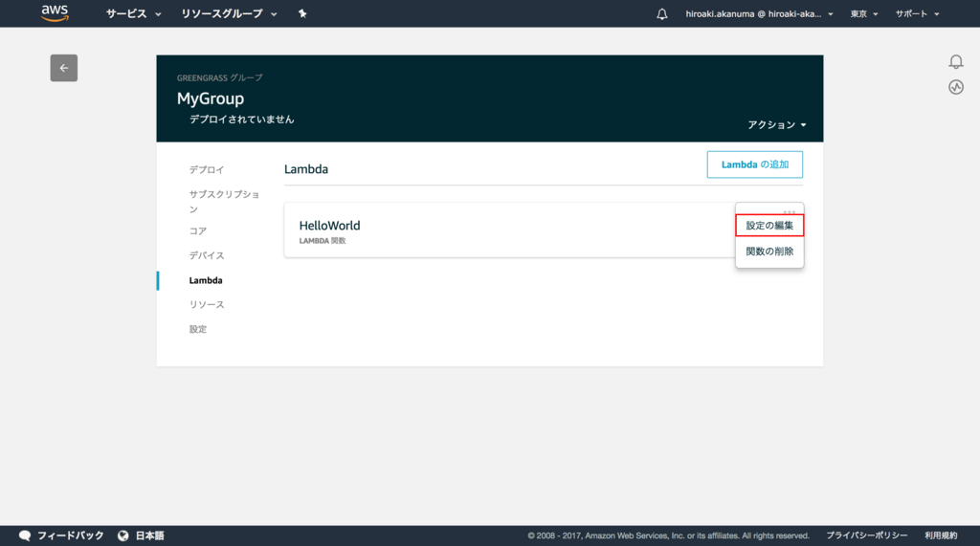Click the activity monitor icon at right edge
The image size is (980, 546).
(x=956, y=87)
